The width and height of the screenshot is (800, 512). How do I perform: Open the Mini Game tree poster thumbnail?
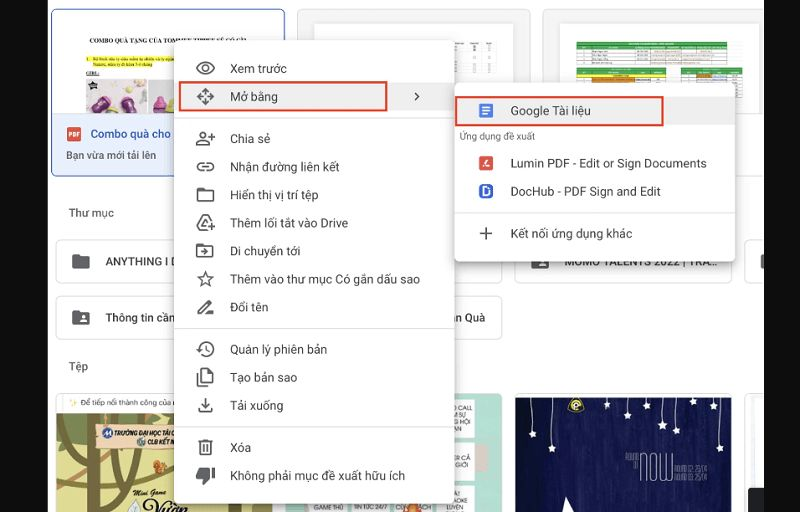(115, 454)
